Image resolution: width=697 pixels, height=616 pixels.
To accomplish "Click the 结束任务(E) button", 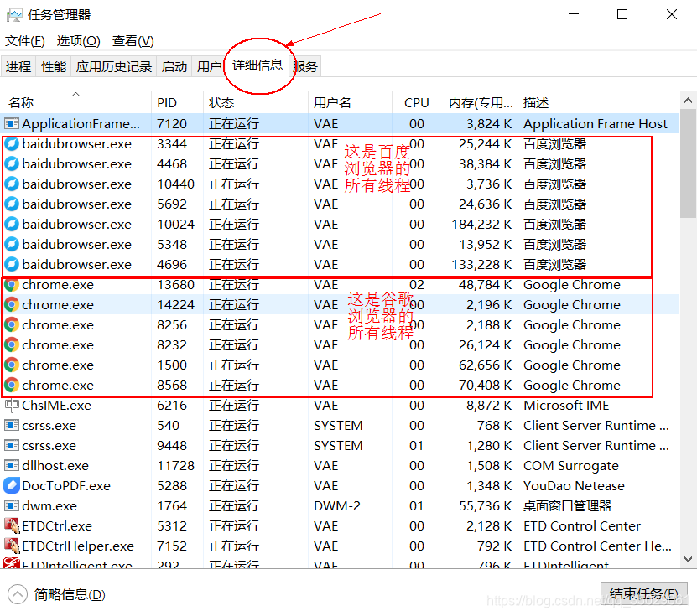I will point(643,593).
